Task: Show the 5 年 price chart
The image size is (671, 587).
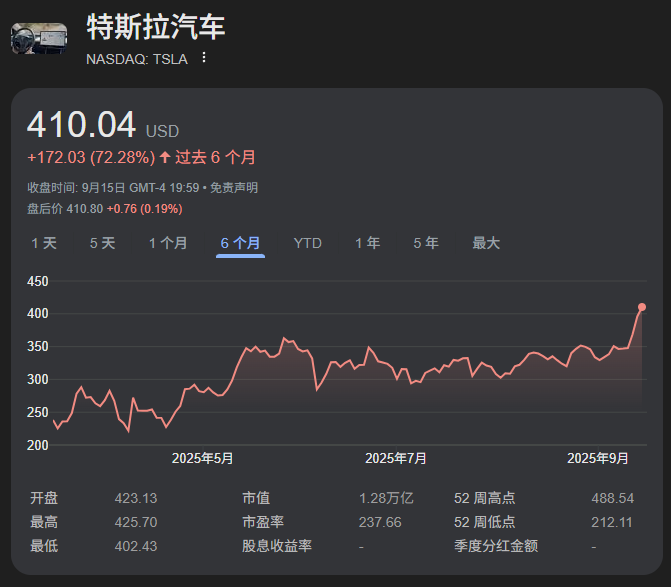Action: [426, 243]
